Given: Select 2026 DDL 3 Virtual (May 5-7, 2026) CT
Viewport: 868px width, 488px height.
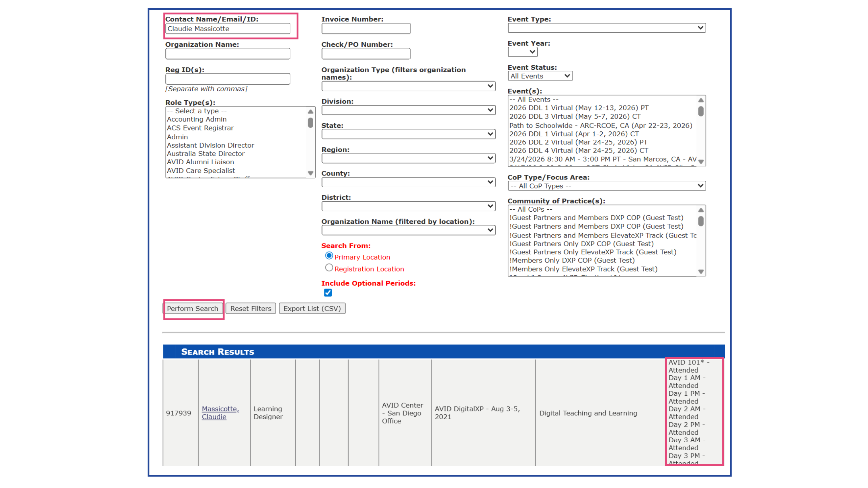Looking at the screenshot, I should tap(575, 117).
